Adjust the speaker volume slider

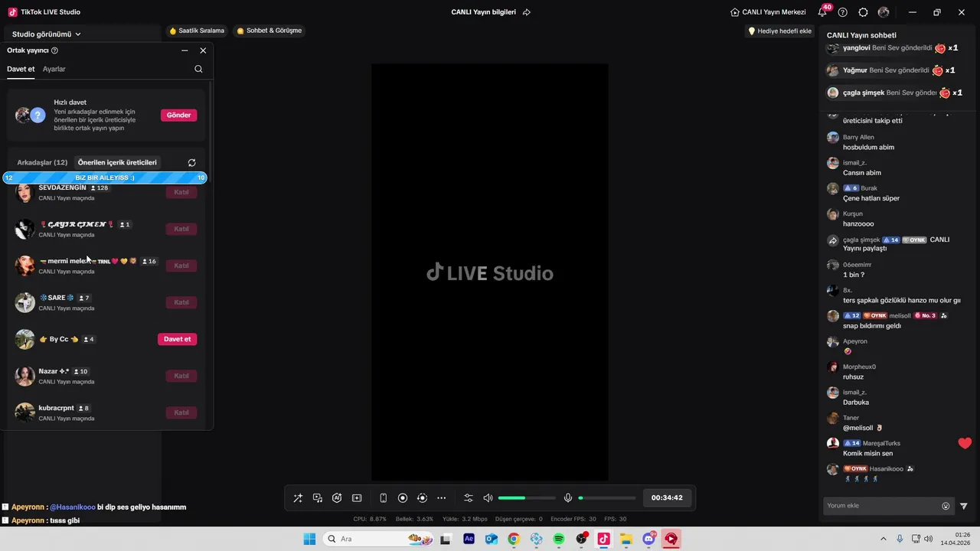(x=527, y=498)
